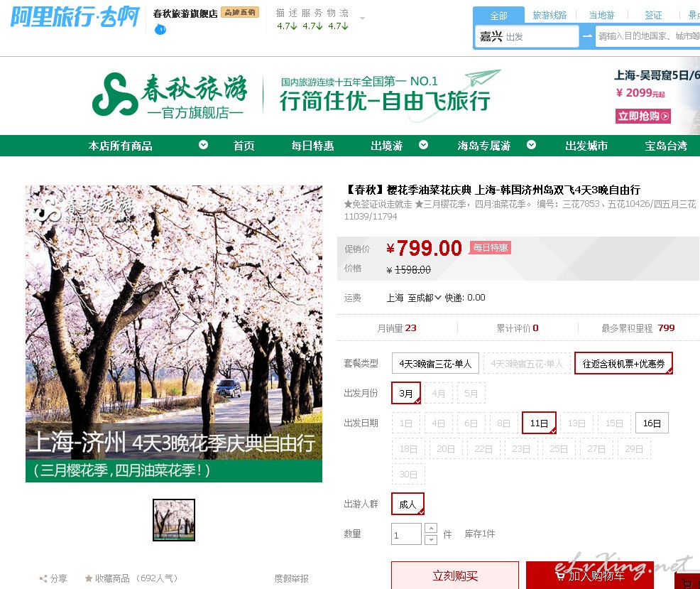Click the 春秋旅游旗舰店 store name link
700x589 pixels.
coord(185,13)
